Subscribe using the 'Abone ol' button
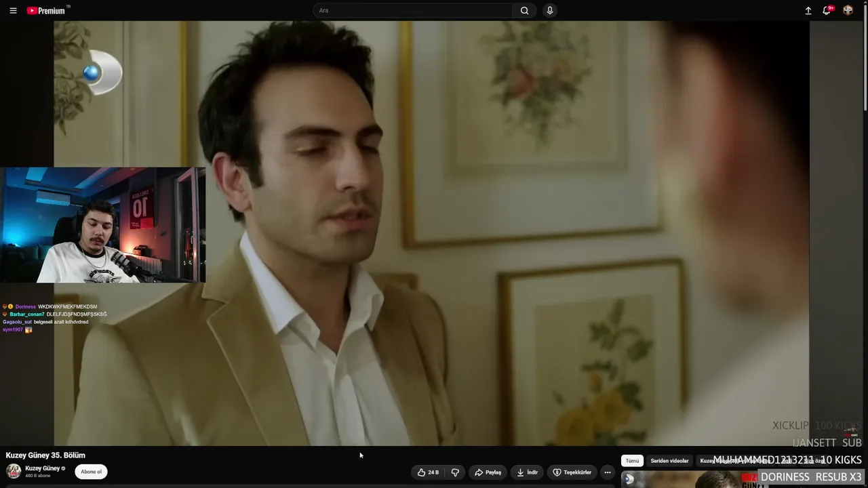 click(91, 472)
